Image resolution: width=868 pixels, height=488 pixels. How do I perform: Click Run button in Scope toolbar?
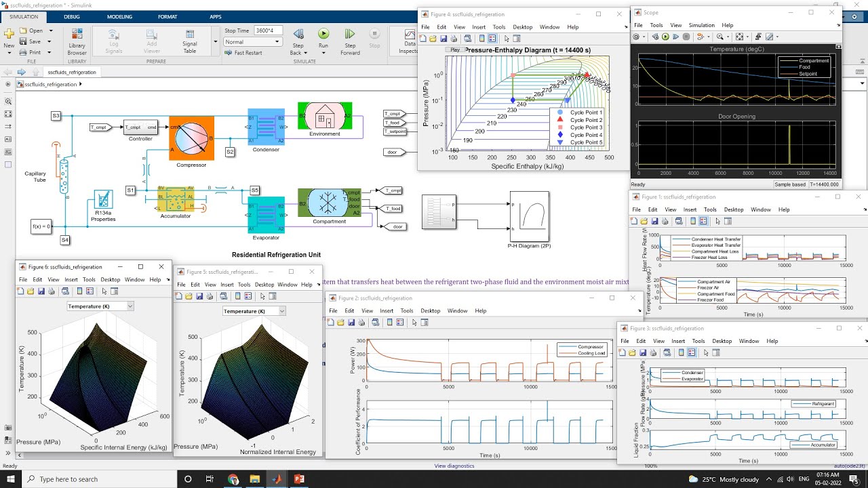click(665, 37)
